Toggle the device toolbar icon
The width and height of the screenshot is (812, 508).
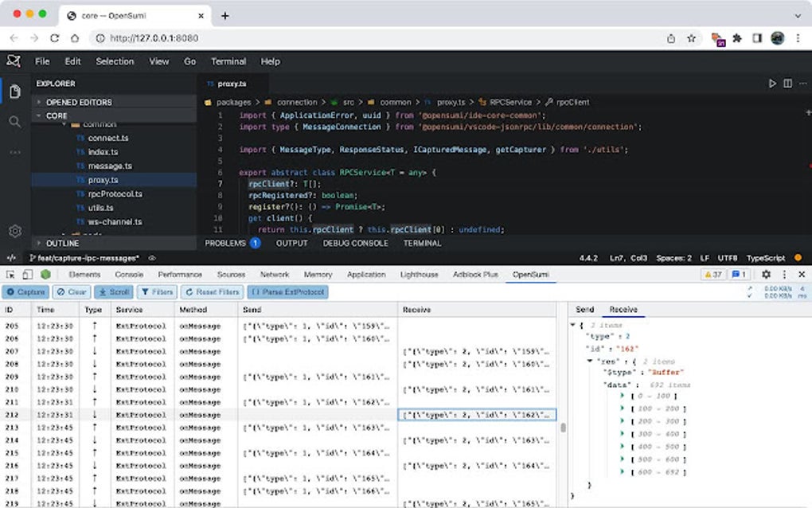[28, 275]
